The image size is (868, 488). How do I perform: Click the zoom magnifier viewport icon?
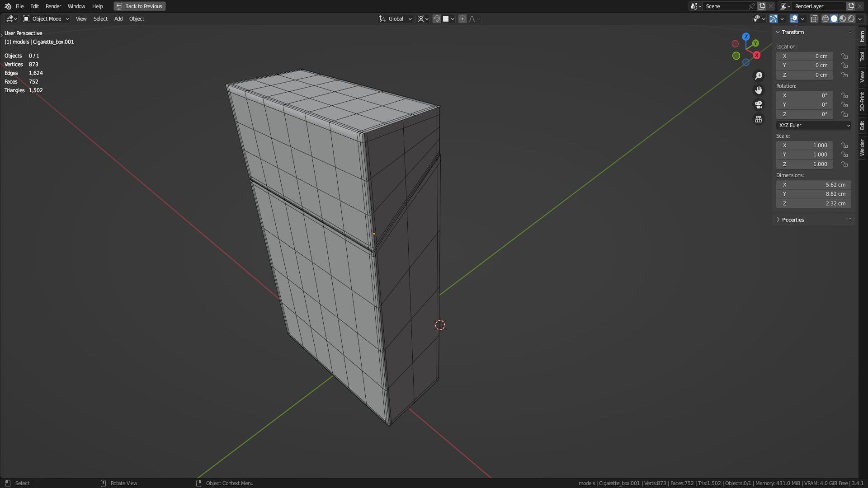point(759,75)
